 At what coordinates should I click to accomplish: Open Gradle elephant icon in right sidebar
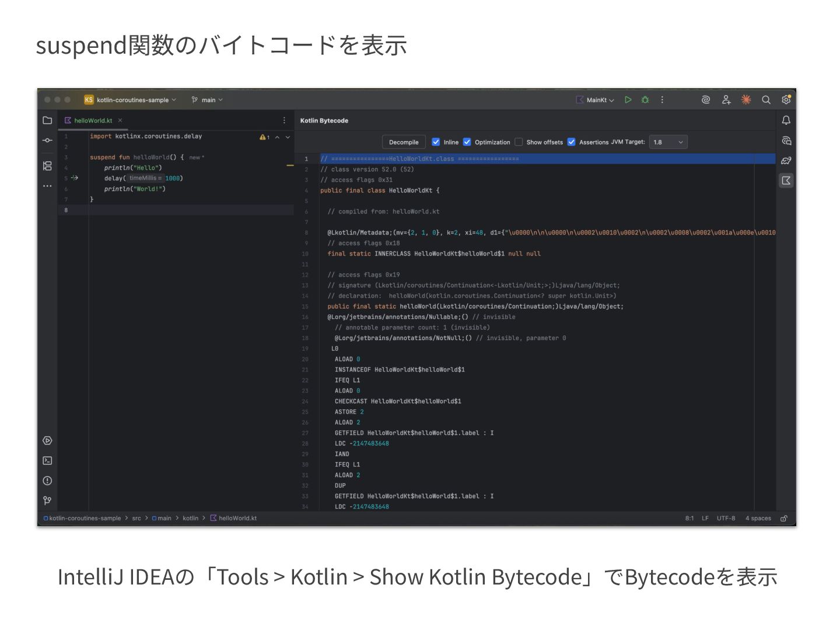click(786, 160)
